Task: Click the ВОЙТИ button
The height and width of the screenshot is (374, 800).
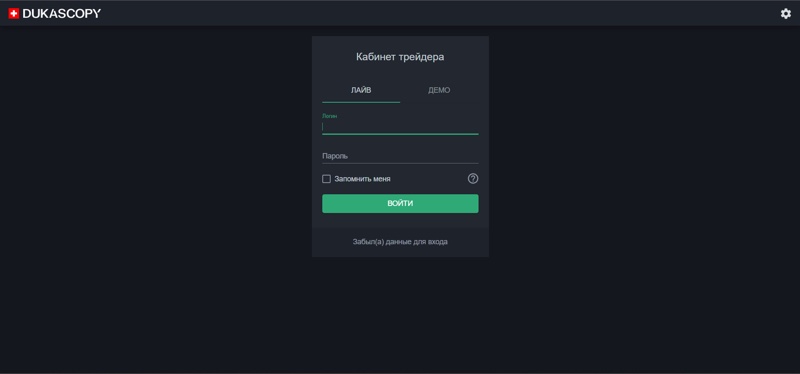Action: click(400, 204)
